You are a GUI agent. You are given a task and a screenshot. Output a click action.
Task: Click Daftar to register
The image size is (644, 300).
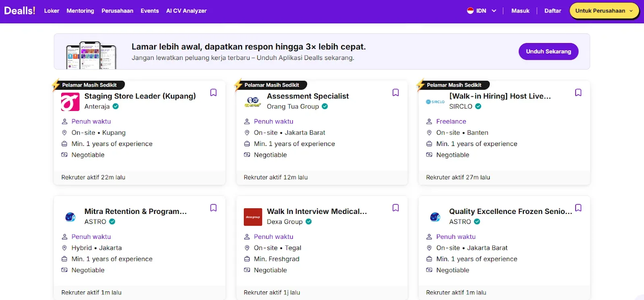point(553,11)
